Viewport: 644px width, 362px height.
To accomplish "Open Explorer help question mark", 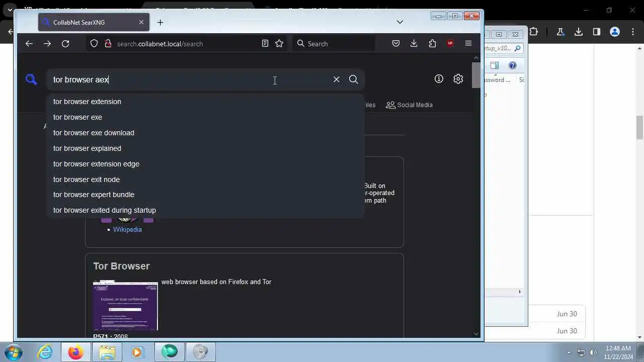I will tap(513, 65).
